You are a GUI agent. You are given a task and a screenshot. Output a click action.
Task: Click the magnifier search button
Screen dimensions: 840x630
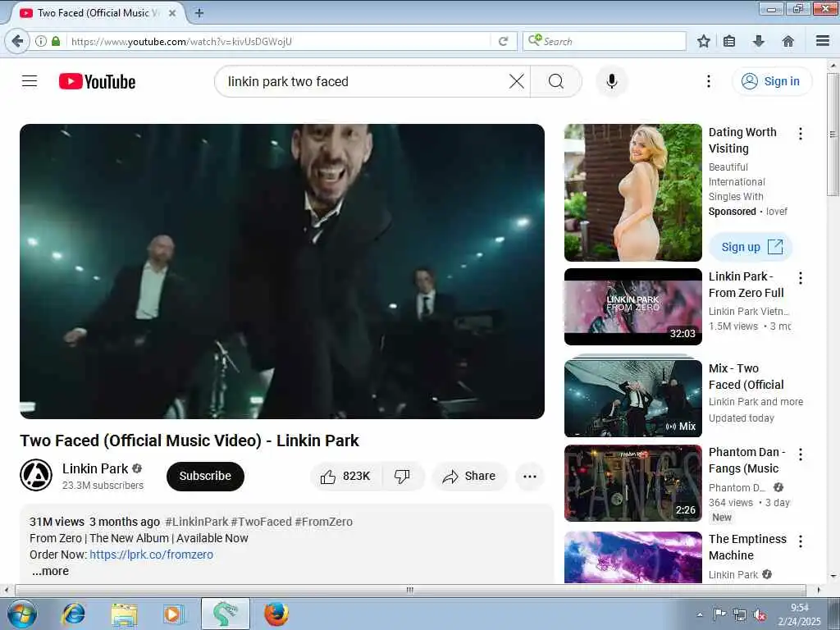pos(556,81)
